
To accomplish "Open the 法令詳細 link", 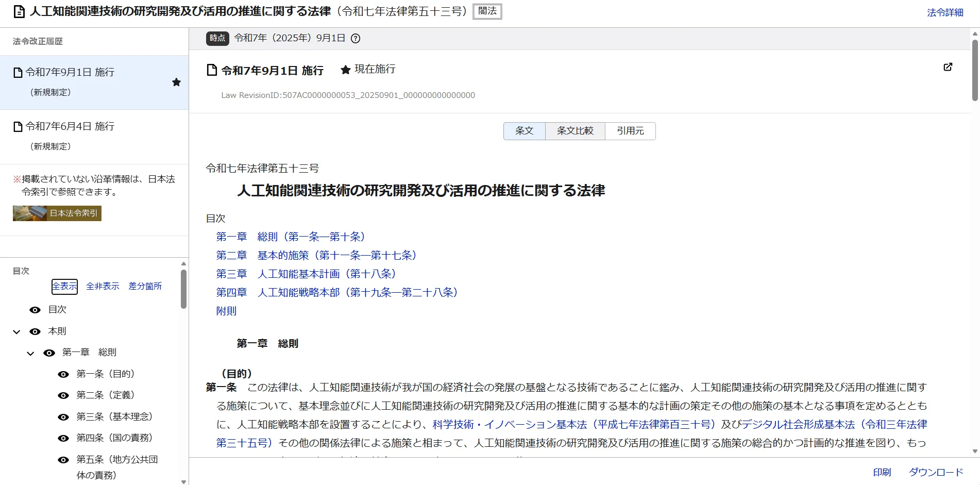I will 945,12.
